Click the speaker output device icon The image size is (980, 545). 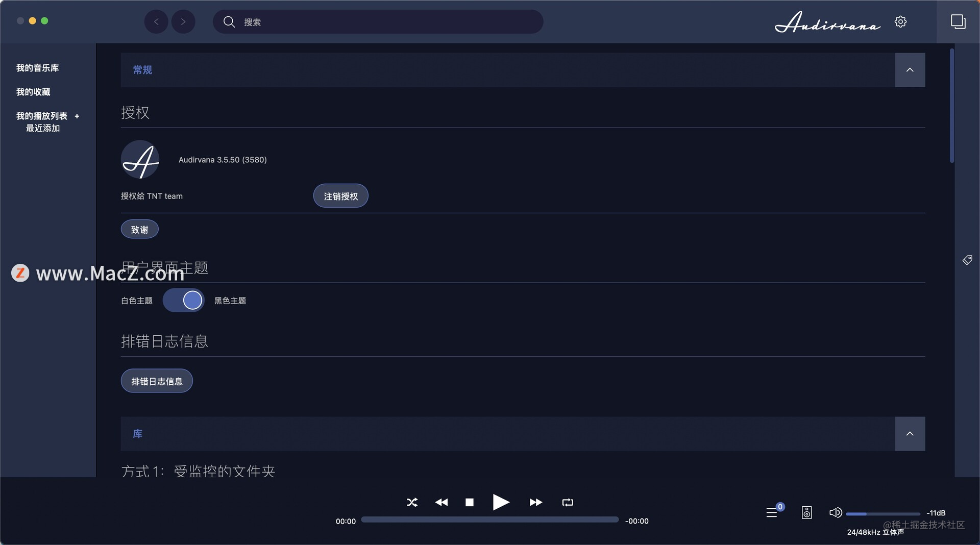click(806, 513)
